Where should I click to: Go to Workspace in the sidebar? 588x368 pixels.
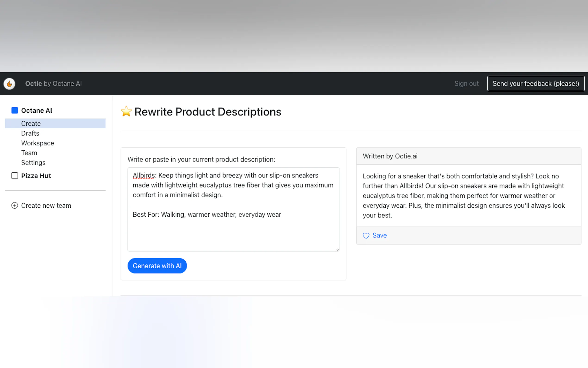(38, 143)
